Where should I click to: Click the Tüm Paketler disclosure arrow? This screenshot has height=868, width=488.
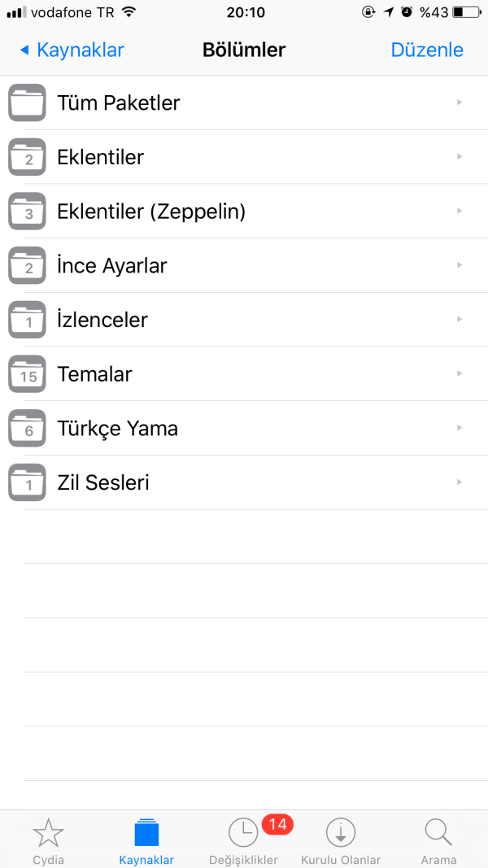pyautogui.click(x=460, y=103)
